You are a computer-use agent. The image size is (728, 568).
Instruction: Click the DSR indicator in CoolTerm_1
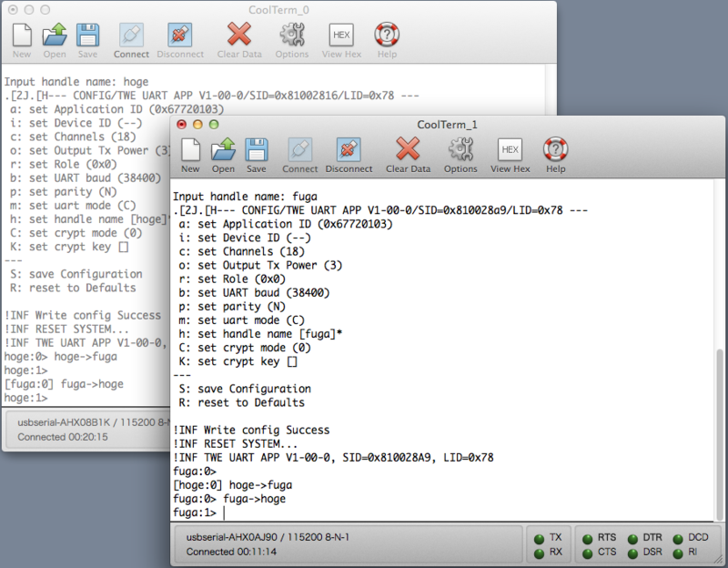click(632, 553)
